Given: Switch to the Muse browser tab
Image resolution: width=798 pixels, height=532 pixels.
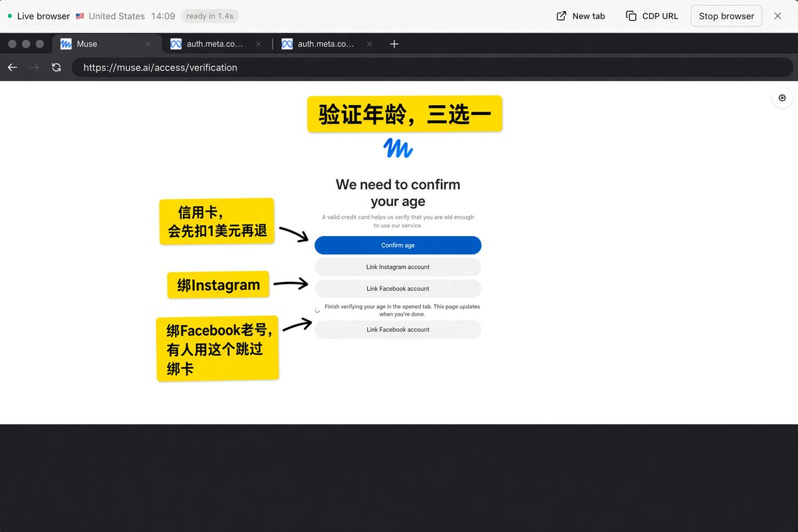Looking at the screenshot, I should 106,44.
